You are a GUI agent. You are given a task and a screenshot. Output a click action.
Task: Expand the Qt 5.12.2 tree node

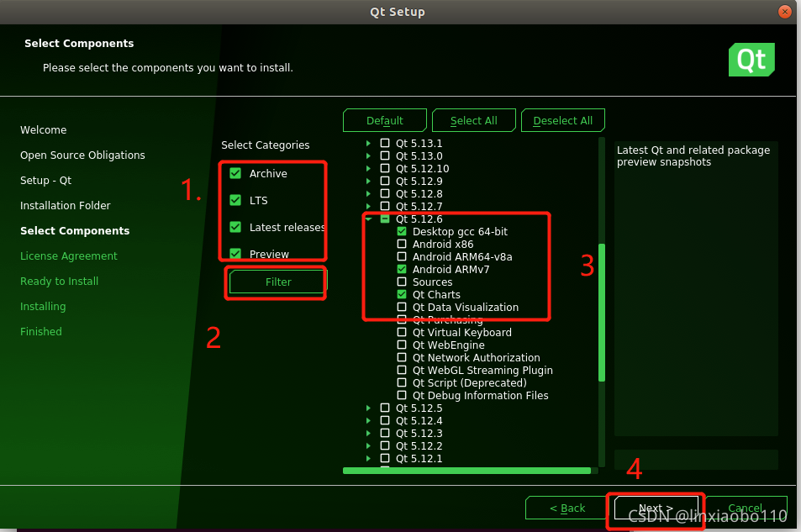pos(368,445)
